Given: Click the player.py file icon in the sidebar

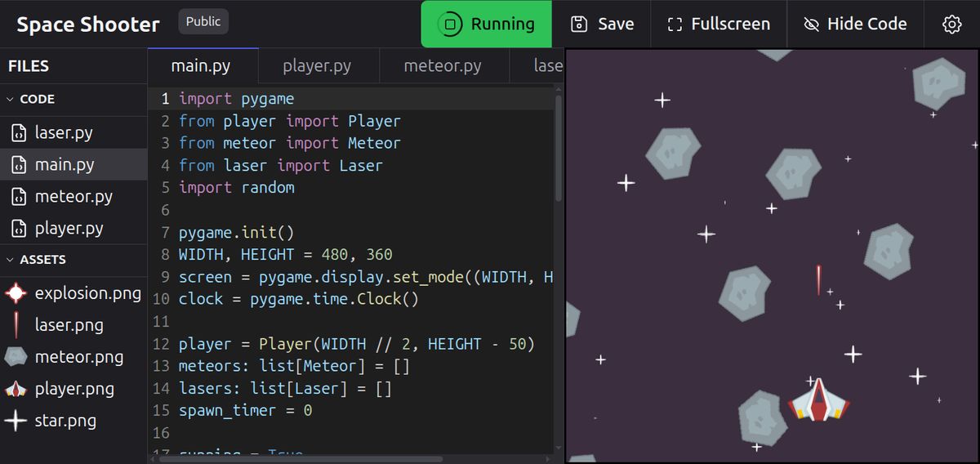Looking at the screenshot, I should click(19, 228).
